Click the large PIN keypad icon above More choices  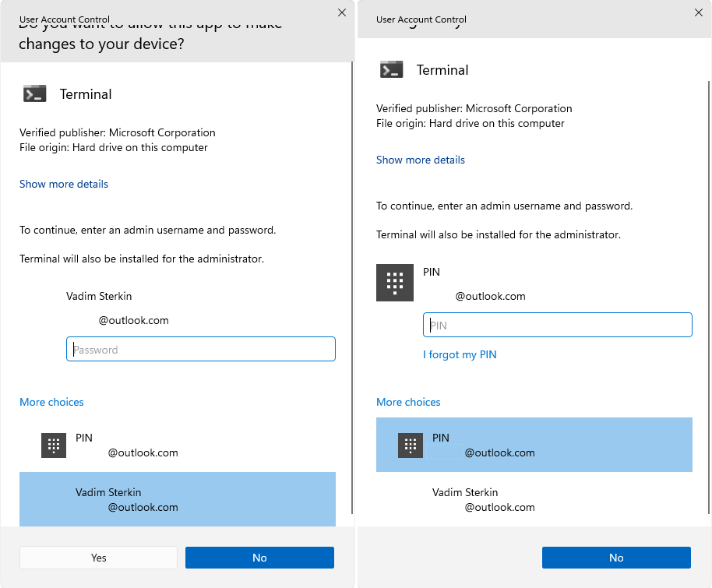tap(395, 283)
